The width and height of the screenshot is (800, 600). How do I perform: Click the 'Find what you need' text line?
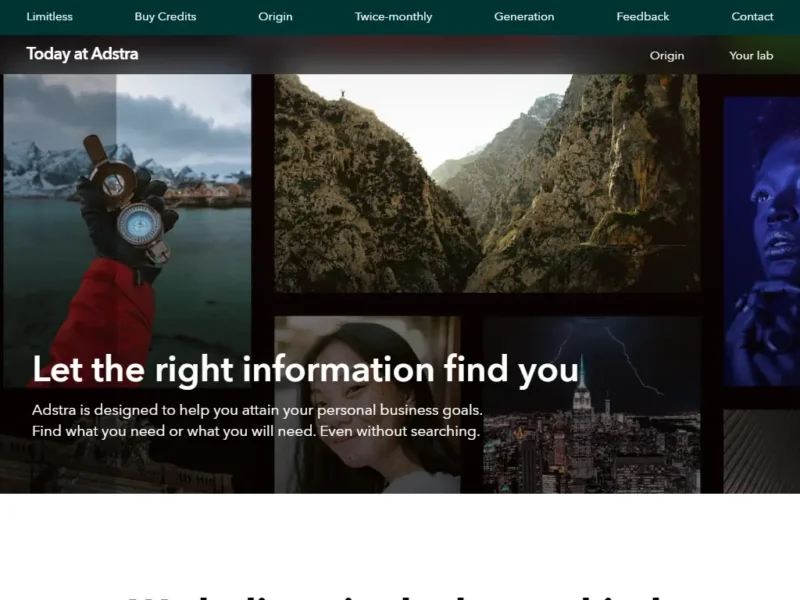[x=255, y=431]
